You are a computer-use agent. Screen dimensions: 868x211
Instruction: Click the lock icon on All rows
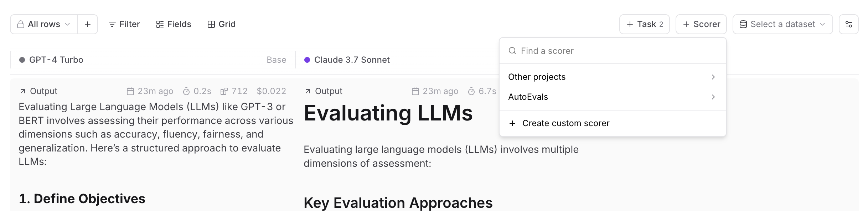[x=21, y=24]
